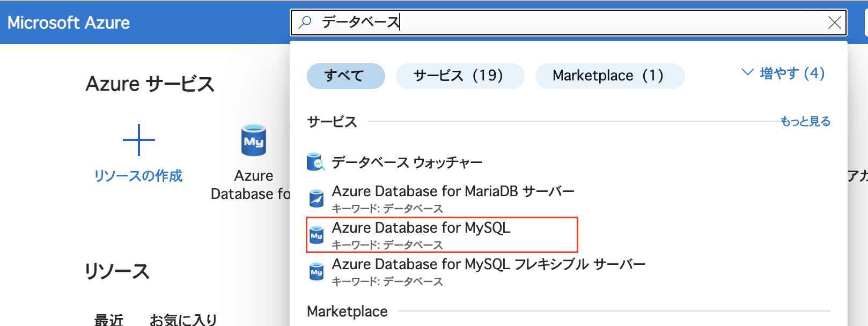Open データベース ウォッチャー service result
The height and width of the screenshot is (326, 868).
[x=407, y=162]
